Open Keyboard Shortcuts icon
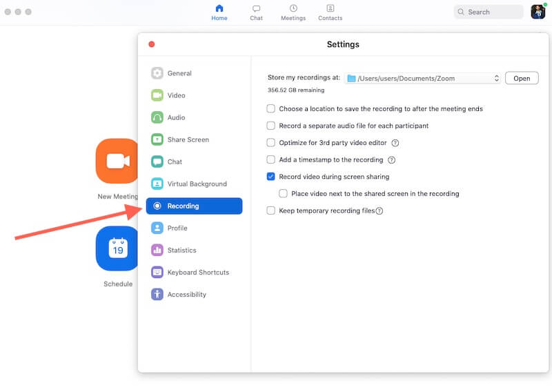552x392 pixels. click(157, 272)
